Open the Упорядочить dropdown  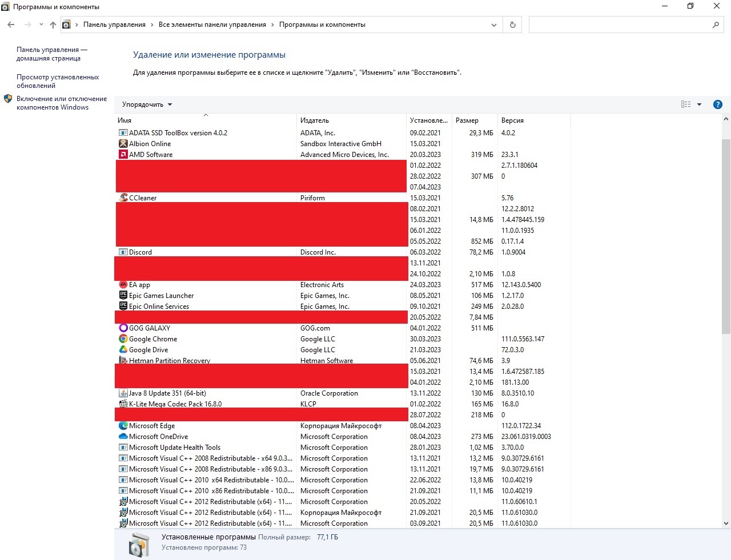(x=147, y=104)
